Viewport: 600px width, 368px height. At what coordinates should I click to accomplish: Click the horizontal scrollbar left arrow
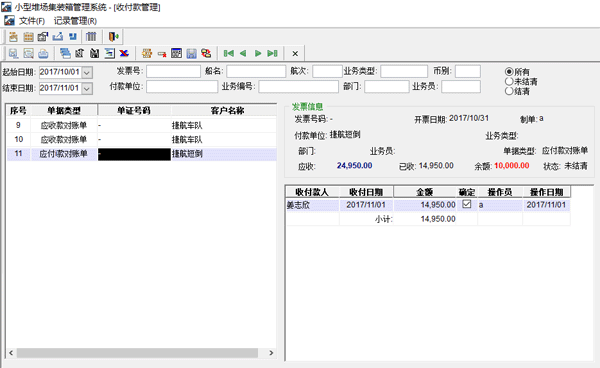[x=11, y=353]
